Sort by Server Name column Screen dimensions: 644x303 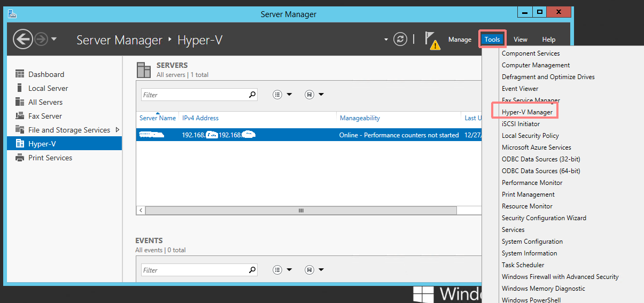[158, 118]
